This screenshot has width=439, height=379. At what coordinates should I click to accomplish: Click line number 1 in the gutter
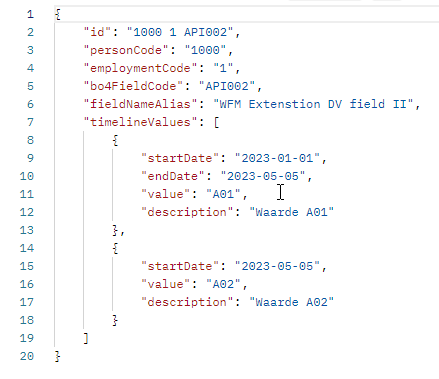(30, 14)
